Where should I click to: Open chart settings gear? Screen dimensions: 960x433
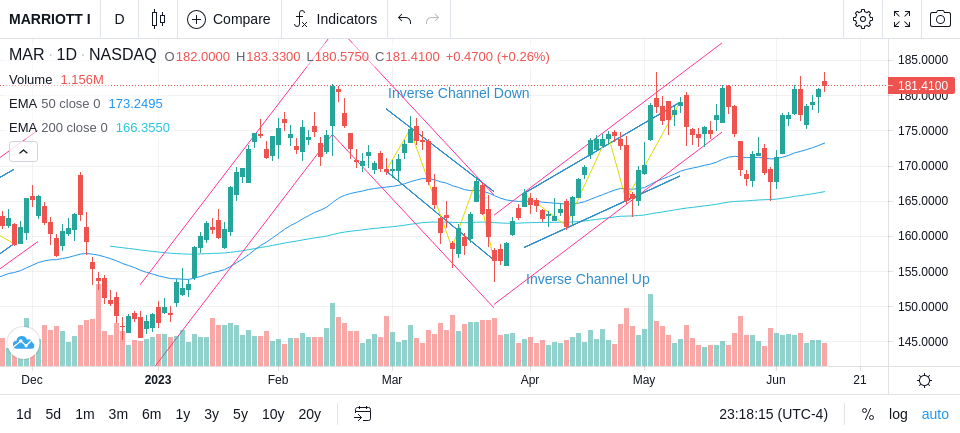tap(863, 19)
